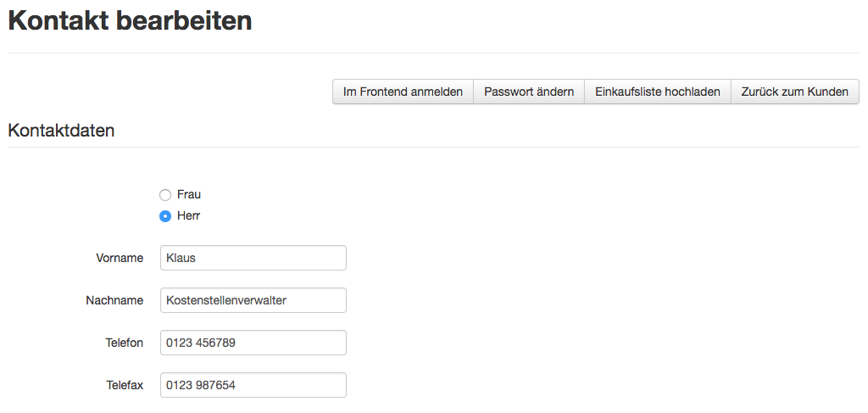Open the Passwort ändern dialog
This screenshot has width=868, height=413.
(529, 92)
